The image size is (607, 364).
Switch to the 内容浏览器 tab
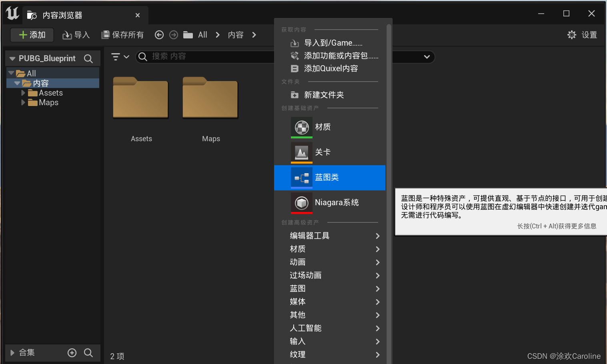(62, 14)
